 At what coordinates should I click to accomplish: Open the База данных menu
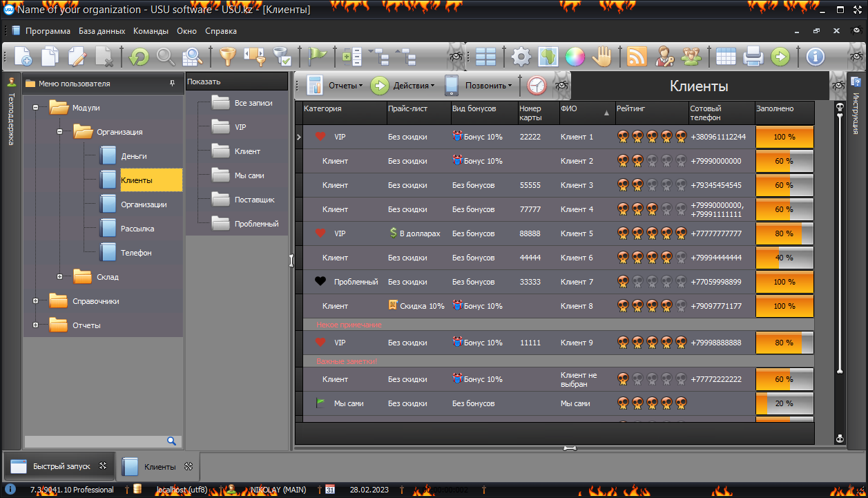pos(102,31)
